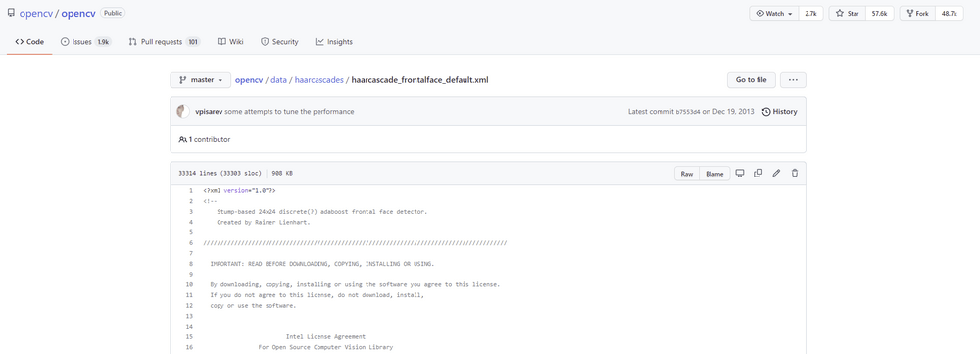The width and height of the screenshot is (980, 354).
Task: Click the Issues circle icon
Action: pyautogui.click(x=65, y=42)
